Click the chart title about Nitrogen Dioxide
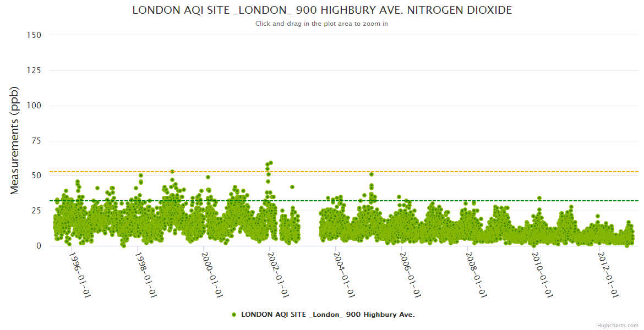 322,10
